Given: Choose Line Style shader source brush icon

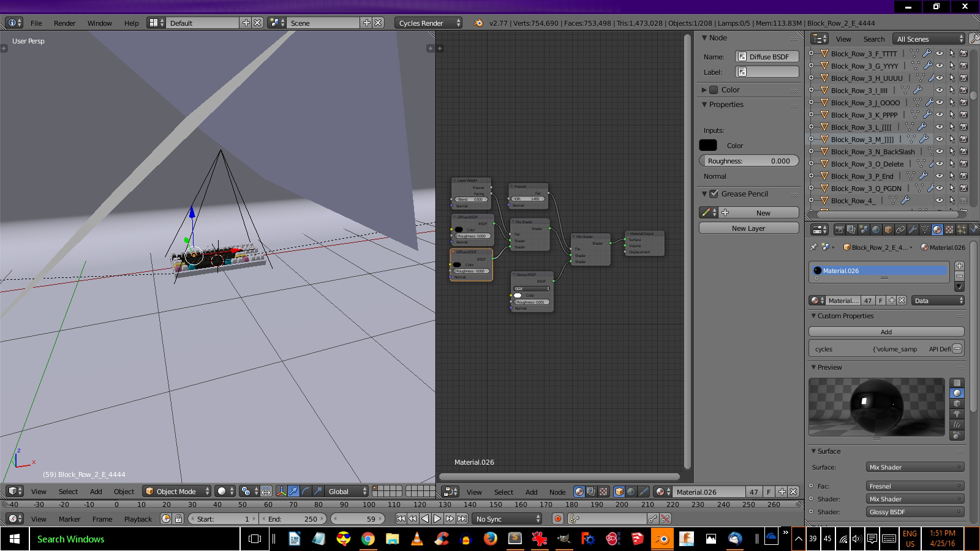Looking at the screenshot, I should 644,492.
